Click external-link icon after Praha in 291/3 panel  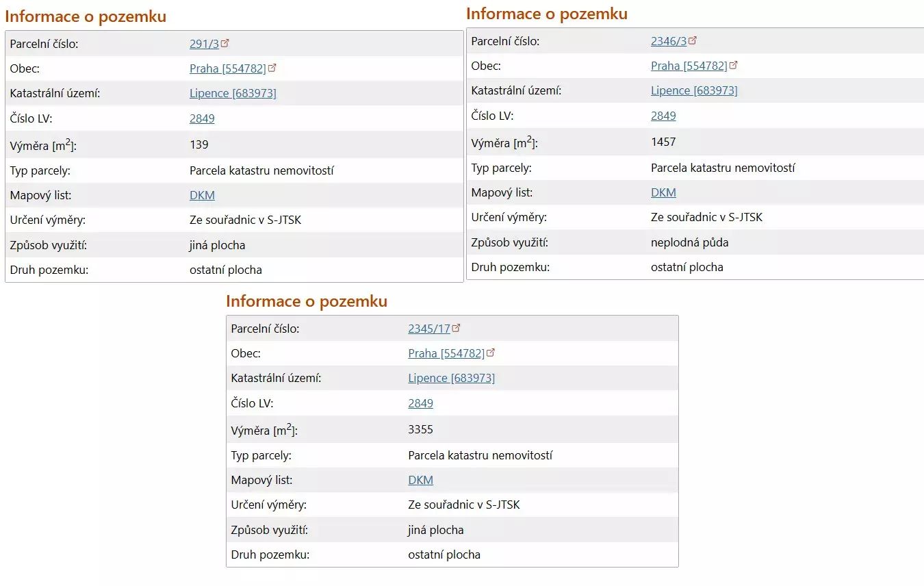coord(272,68)
